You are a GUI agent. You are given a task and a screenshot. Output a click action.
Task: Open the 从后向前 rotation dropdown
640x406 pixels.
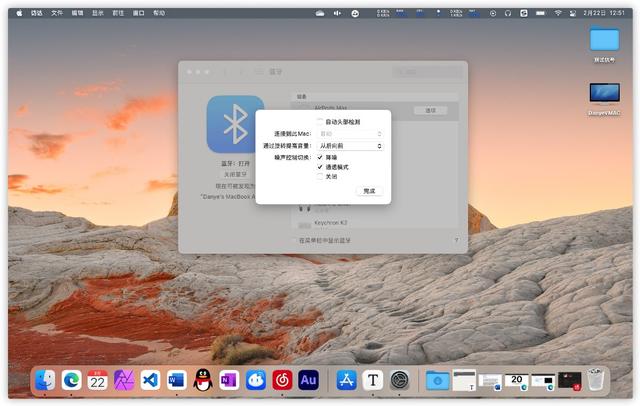(350, 146)
